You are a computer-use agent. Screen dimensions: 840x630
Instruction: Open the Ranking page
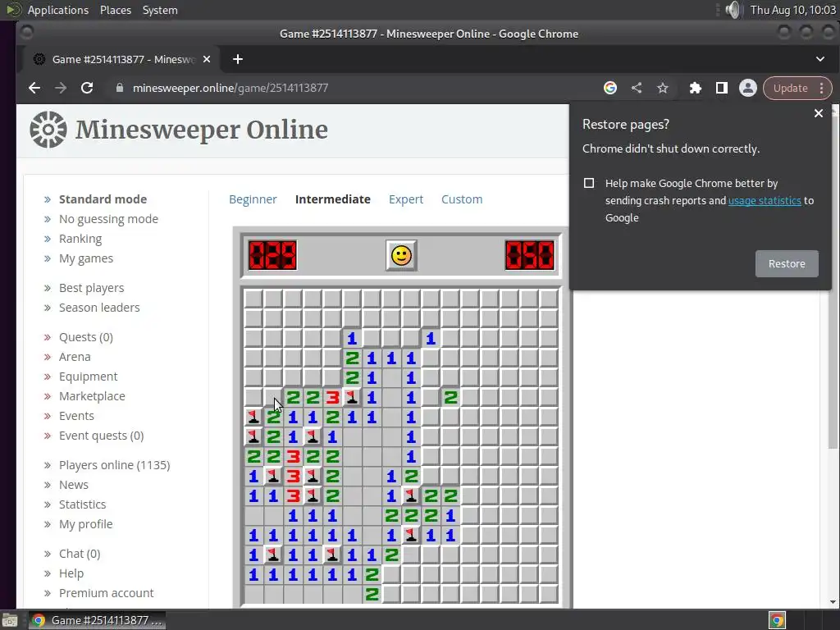click(80, 239)
